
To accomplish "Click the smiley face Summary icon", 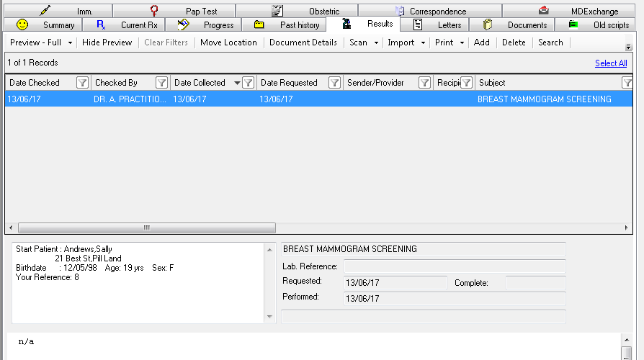I will tap(22, 24).
